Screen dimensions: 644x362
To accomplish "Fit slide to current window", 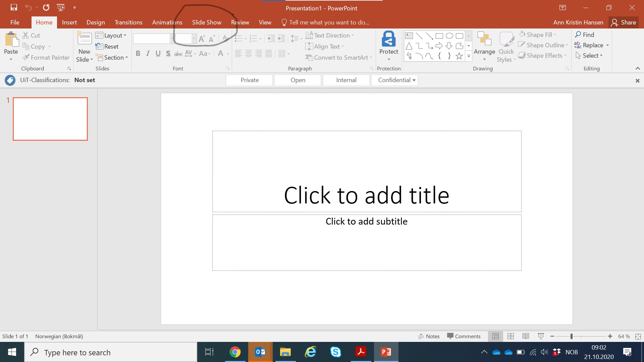I will [638, 336].
